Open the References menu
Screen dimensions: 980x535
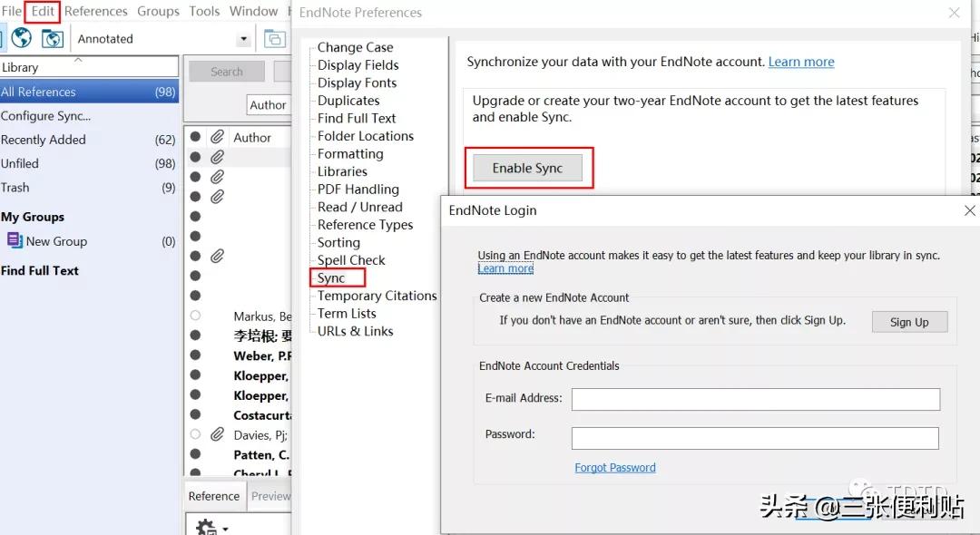tap(95, 11)
